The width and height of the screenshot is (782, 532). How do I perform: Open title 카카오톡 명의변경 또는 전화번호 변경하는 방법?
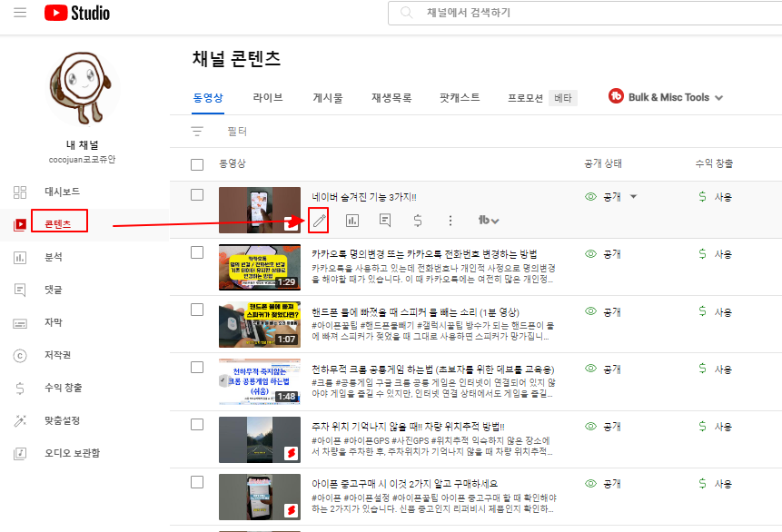pyautogui.click(x=424, y=254)
